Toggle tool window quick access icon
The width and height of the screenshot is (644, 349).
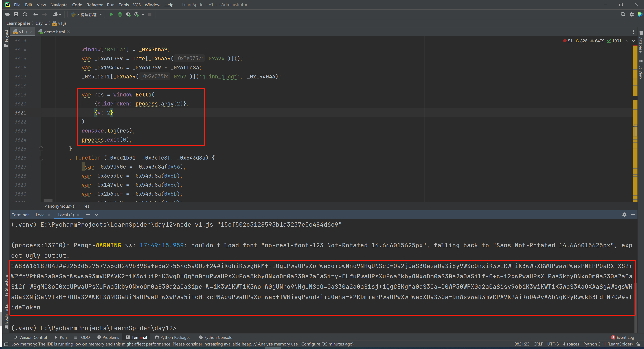tap(7, 344)
